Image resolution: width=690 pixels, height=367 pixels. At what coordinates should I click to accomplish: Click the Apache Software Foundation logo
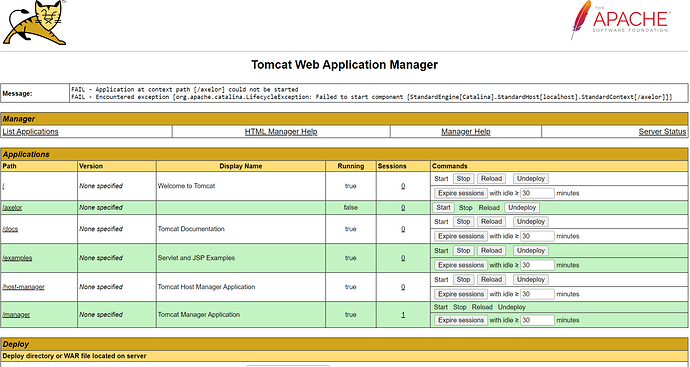(620, 20)
